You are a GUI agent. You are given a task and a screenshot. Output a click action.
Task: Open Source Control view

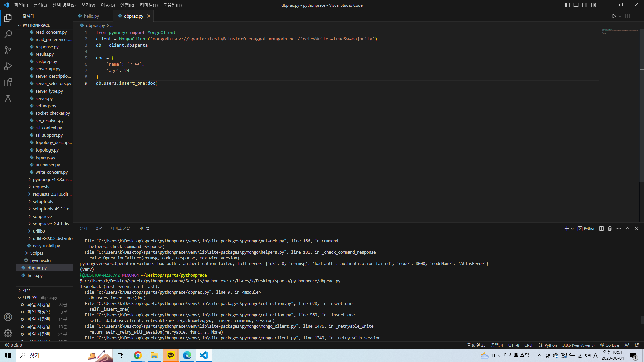click(8, 50)
